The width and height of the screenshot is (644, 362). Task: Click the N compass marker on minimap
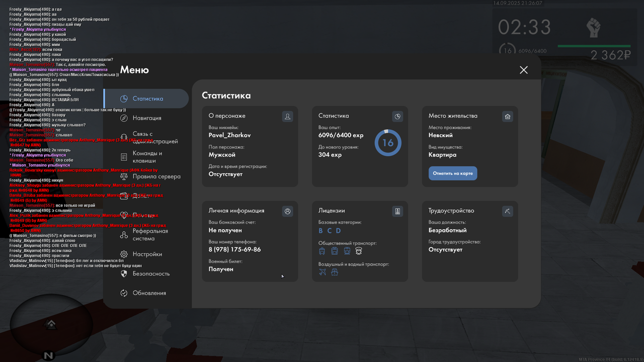tap(48, 355)
